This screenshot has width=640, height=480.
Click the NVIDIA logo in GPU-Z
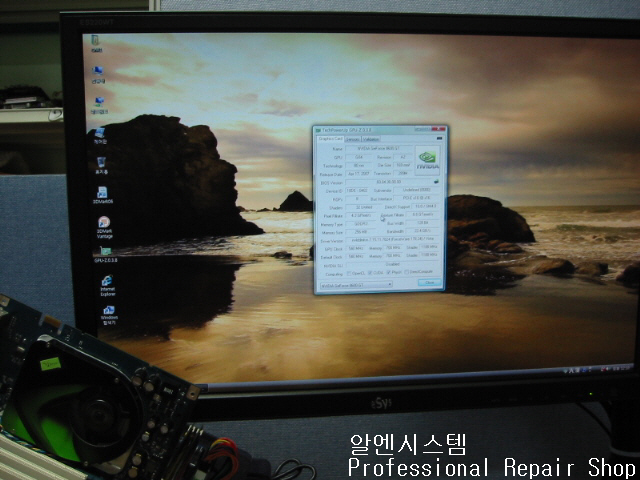(x=426, y=160)
